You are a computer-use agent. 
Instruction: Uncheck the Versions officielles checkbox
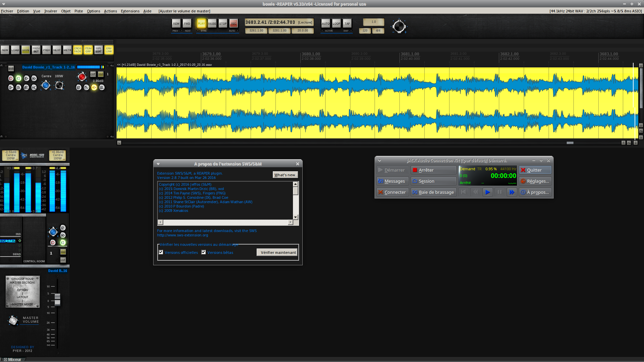coord(161,252)
